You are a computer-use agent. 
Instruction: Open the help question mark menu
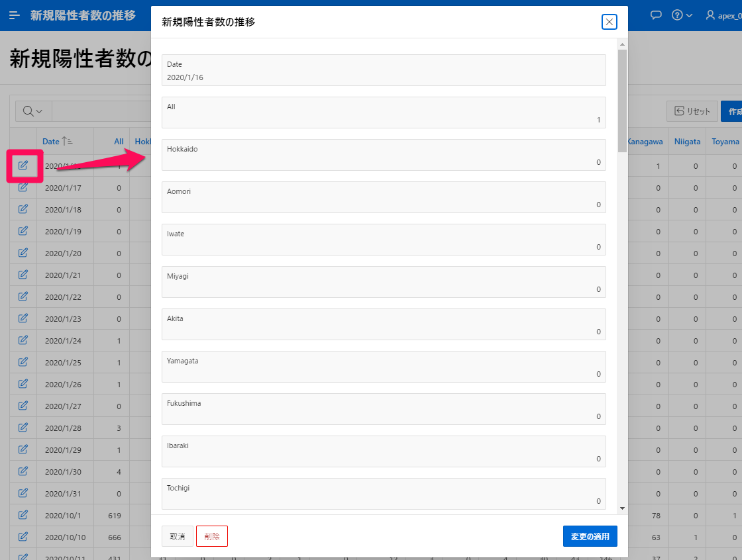pos(682,15)
